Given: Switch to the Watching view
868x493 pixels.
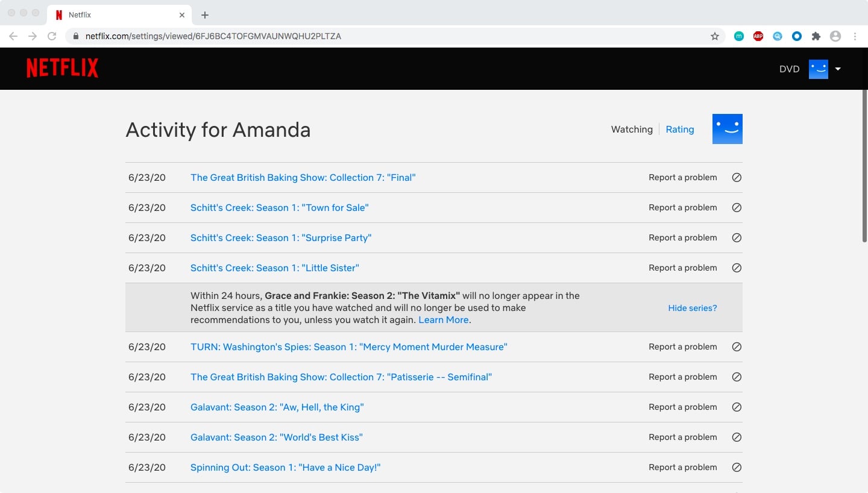Looking at the screenshot, I should pyautogui.click(x=632, y=129).
